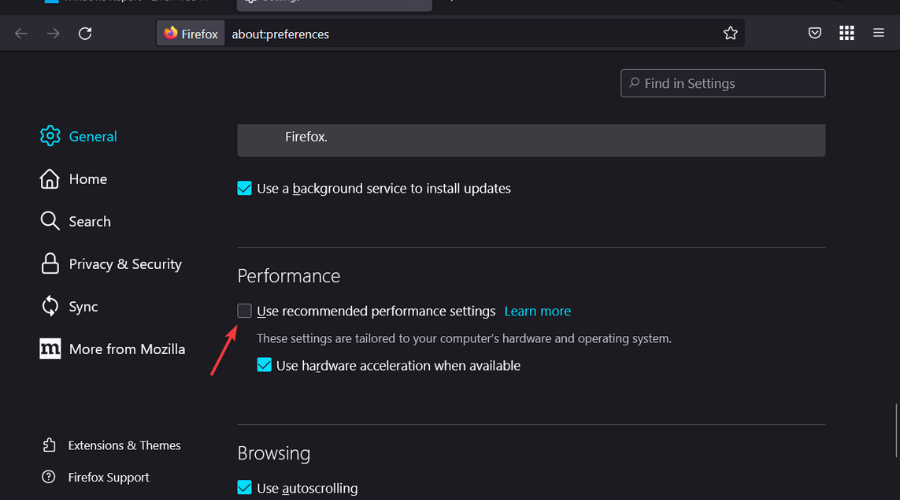Open the apps grid icon in toolbar

pyautogui.click(x=847, y=33)
